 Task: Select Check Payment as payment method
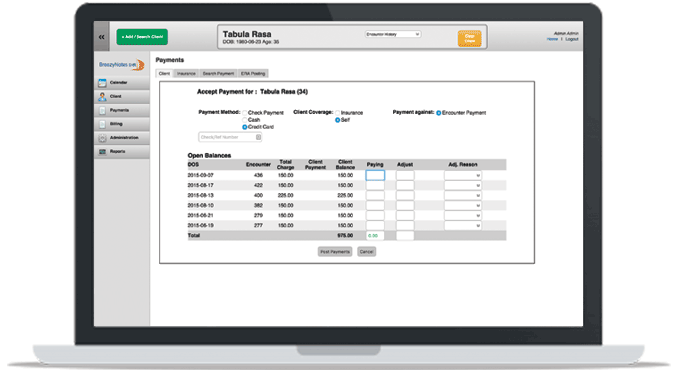tap(245, 113)
